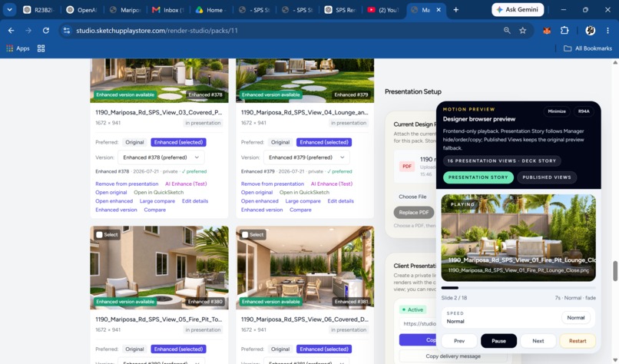The width and height of the screenshot is (619, 364).
Task: Open the browser tab search dropdown
Action: [9, 10]
